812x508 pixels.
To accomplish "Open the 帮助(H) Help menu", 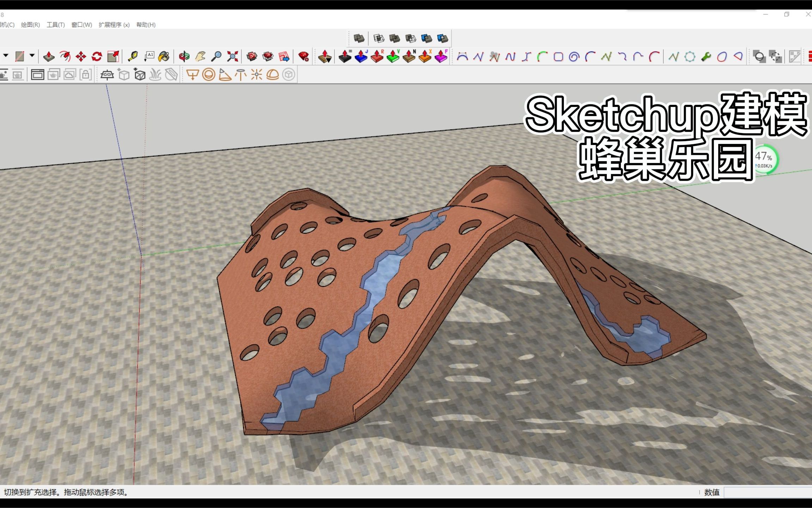I will [x=146, y=25].
